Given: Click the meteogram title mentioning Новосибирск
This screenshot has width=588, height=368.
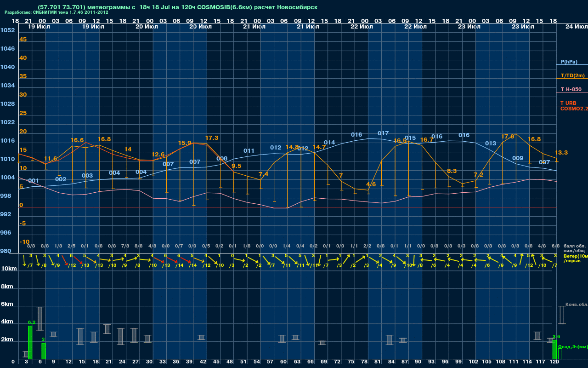Looking at the screenshot, I should (x=177, y=7).
